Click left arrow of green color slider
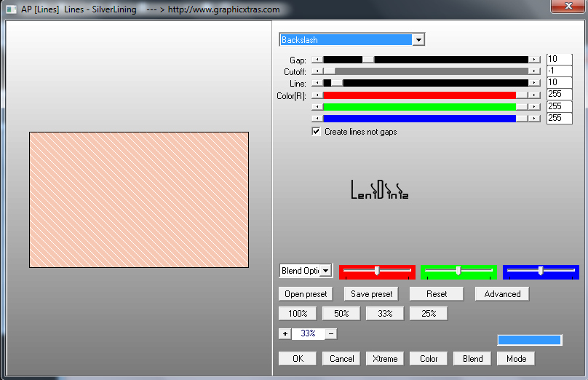This screenshot has height=380, width=588. [317, 107]
